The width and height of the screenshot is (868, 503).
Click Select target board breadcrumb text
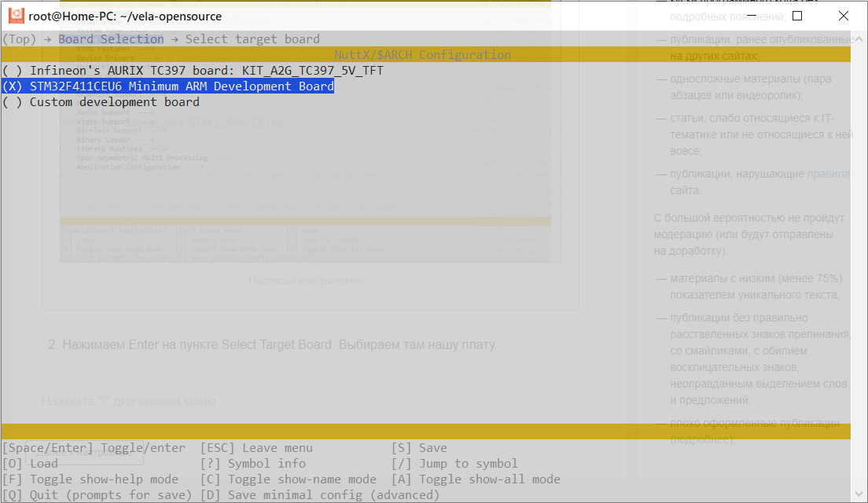coord(252,39)
